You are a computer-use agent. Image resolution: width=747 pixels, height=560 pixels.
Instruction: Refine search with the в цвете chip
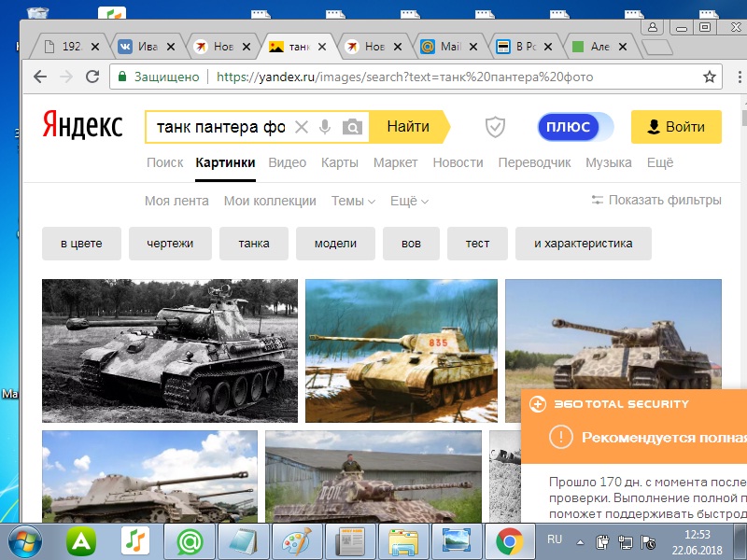(x=81, y=244)
